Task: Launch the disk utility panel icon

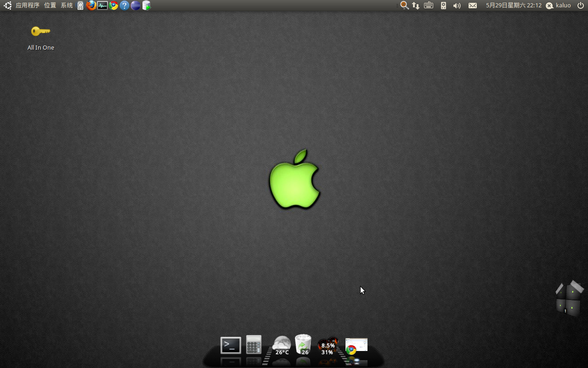Action: (x=80, y=6)
